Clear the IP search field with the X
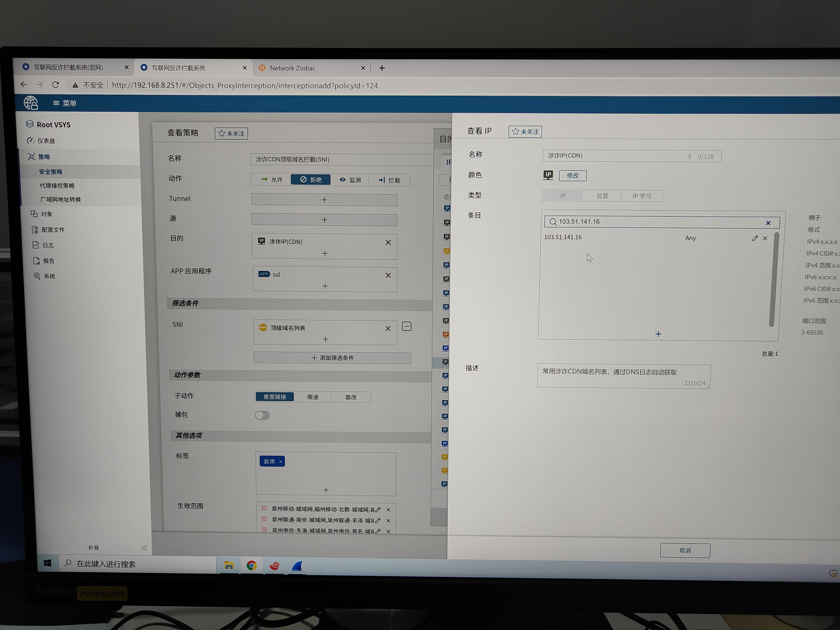 click(768, 223)
